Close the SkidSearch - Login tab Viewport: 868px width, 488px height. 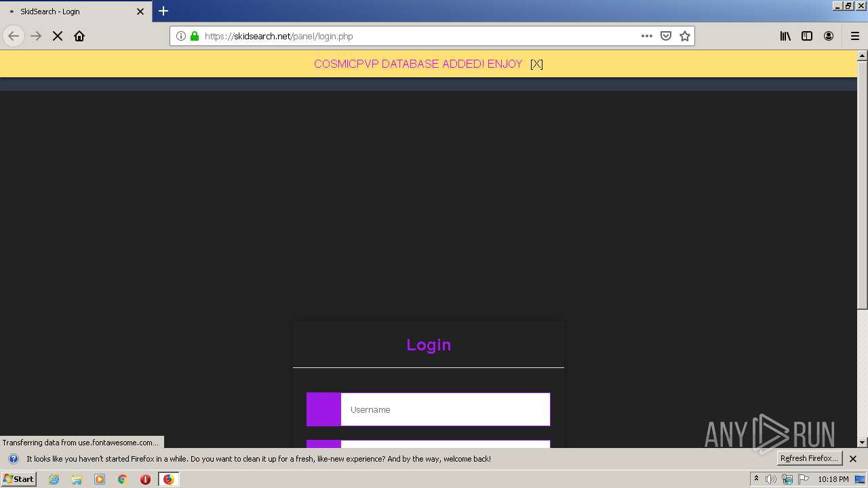(x=140, y=12)
